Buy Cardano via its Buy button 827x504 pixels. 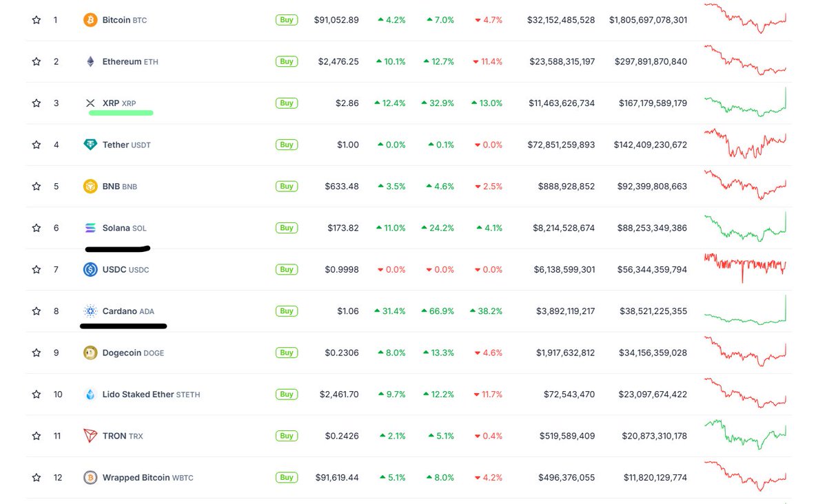(287, 311)
